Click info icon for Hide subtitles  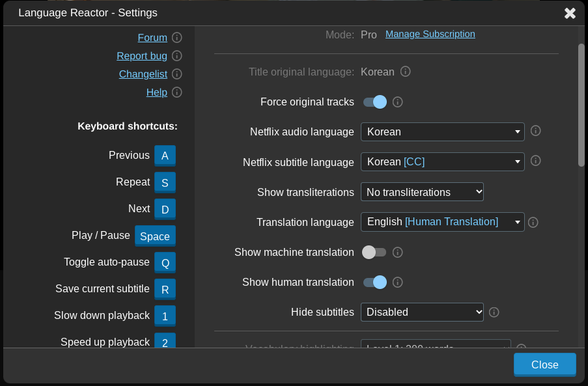(x=494, y=312)
